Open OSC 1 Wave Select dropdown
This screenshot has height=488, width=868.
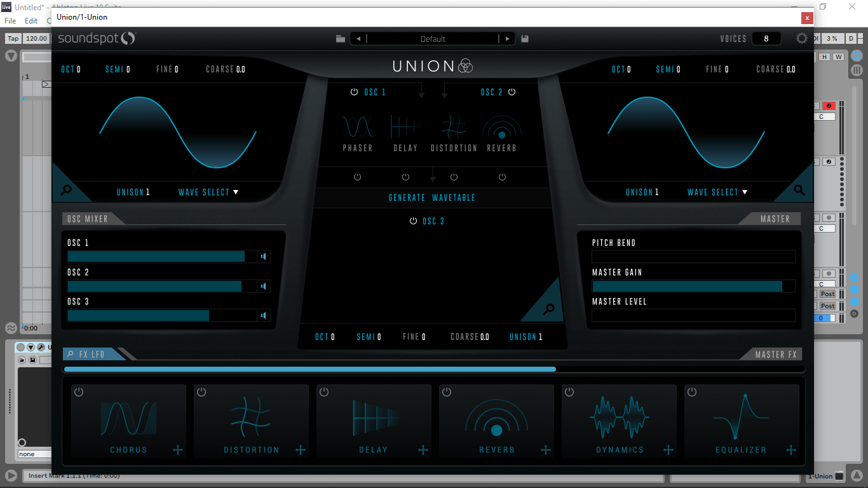[208, 192]
